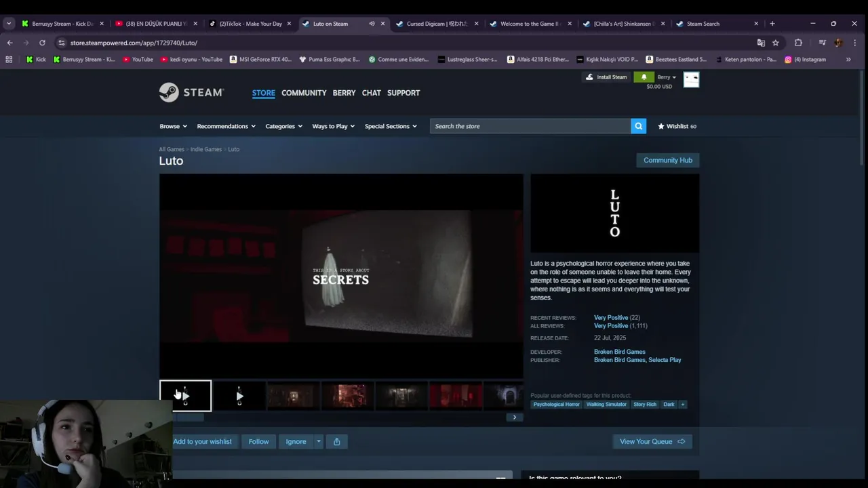View site information icon in the address bar
The height and width of the screenshot is (488, 868).
tap(61, 43)
